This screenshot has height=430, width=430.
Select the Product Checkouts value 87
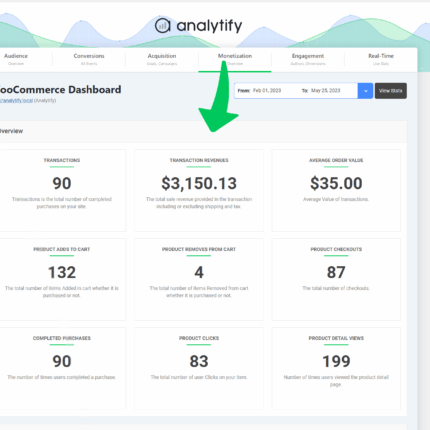tap(336, 272)
